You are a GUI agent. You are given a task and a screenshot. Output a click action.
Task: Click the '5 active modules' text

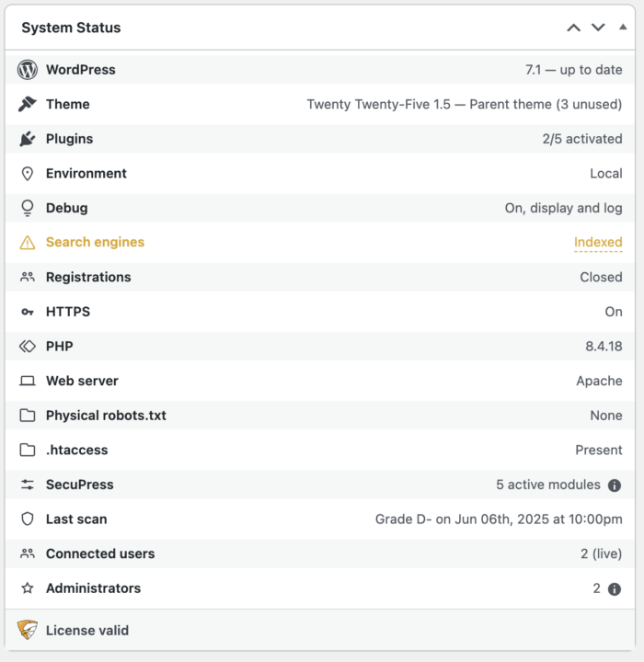(x=548, y=485)
